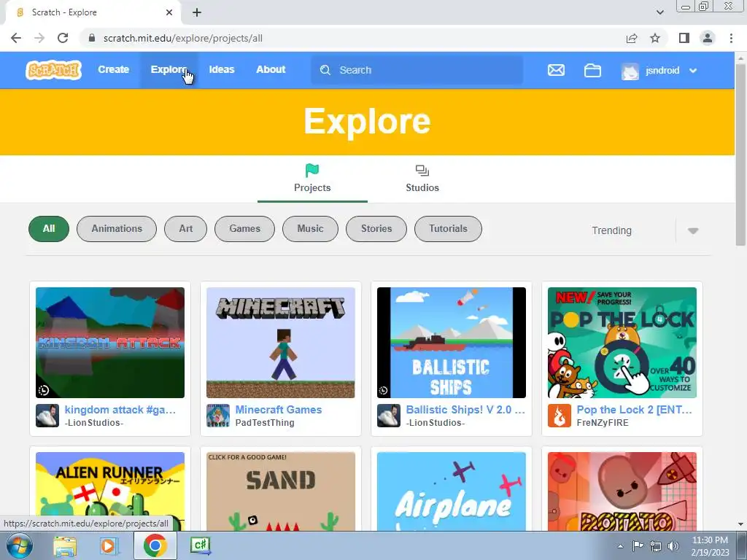Close the Scratch - Explore tab
The width and height of the screenshot is (747, 560).
tap(169, 12)
